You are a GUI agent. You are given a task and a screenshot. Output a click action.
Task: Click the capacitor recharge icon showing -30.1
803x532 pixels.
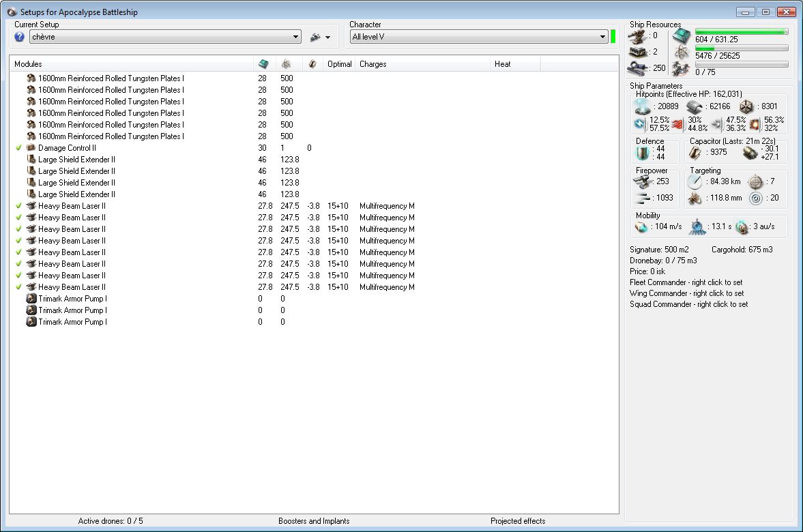click(750, 153)
